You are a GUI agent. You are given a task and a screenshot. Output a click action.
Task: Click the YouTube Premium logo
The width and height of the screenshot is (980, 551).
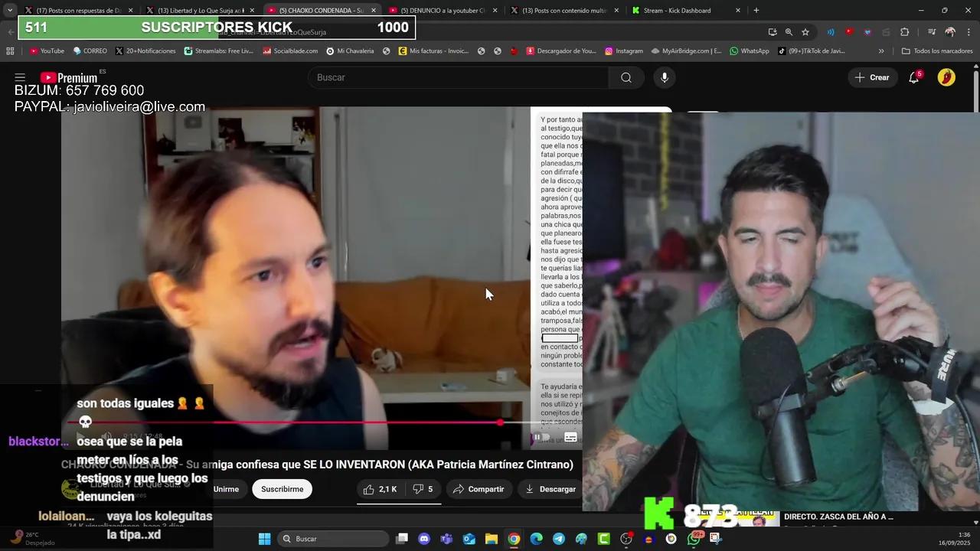click(69, 77)
